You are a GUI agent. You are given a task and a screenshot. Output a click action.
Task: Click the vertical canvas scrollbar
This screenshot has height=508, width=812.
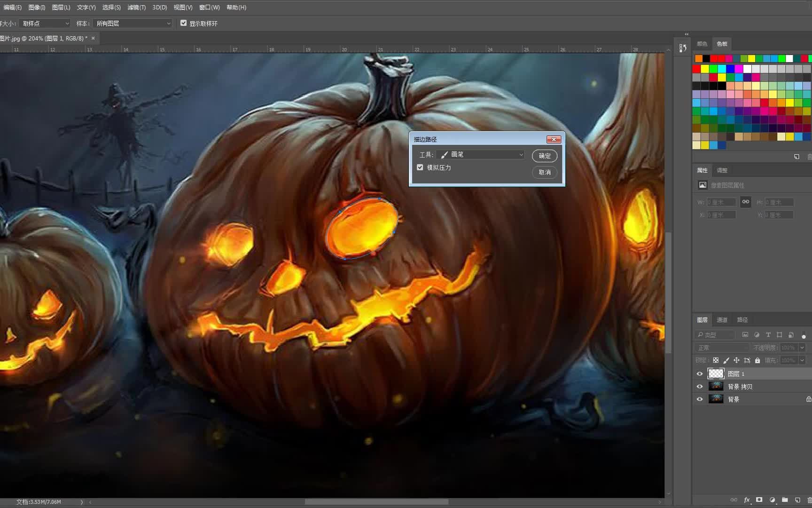pos(668,292)
